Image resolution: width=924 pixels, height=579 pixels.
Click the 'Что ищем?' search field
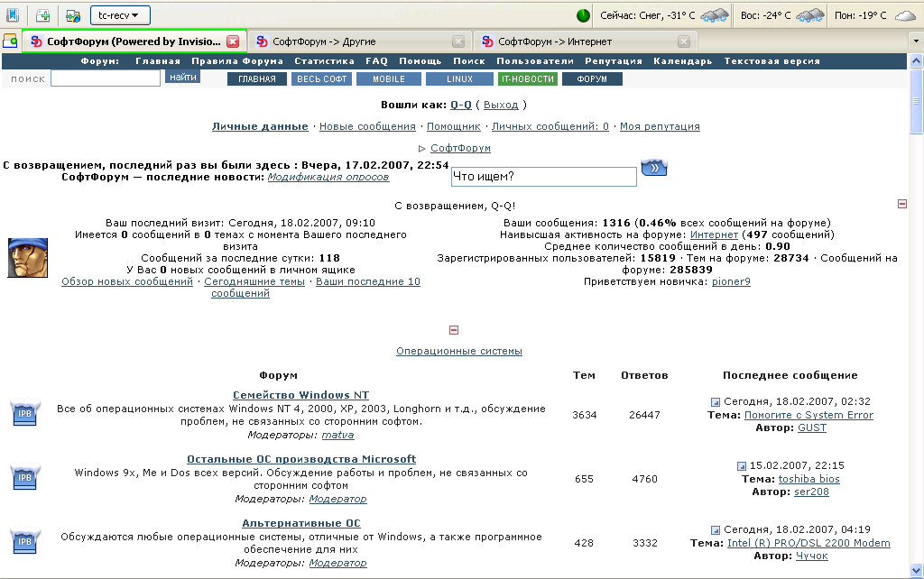(544, 177)
